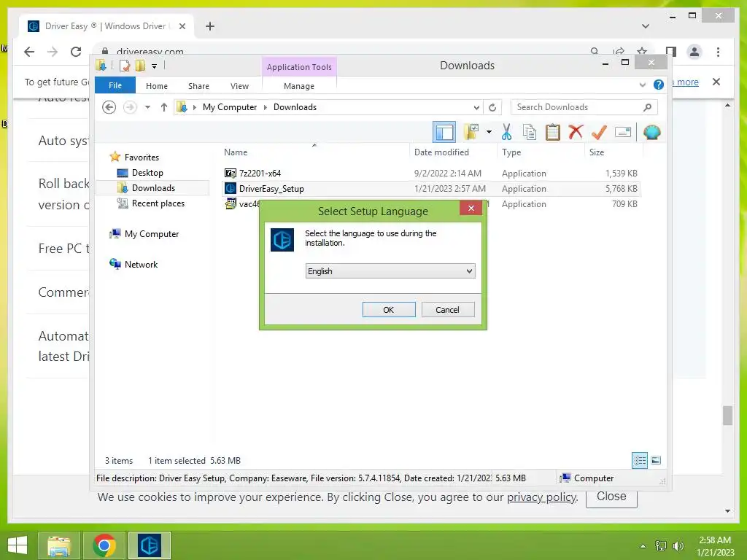The image size is (747, 560).
Task: Select Favorites in navigation pane
Action: coord(142,157)
